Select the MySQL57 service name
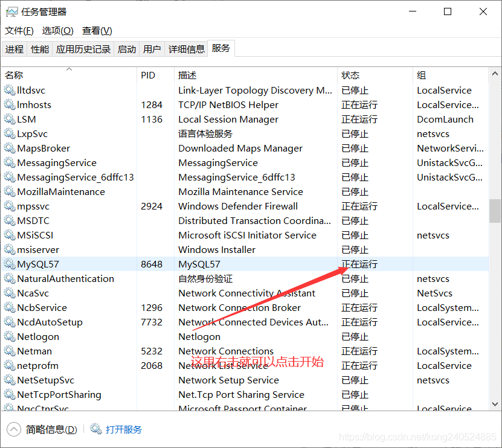This screenshot has height=448, width=502. [x=38, y=264]
